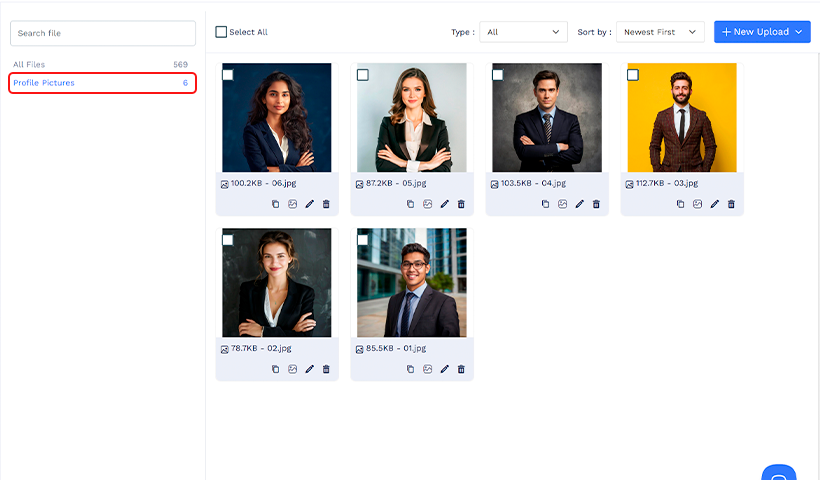The width and height of the screenshot is (820, 480).
Task: Click the Search file input field
Action: (x=103, y=33)
